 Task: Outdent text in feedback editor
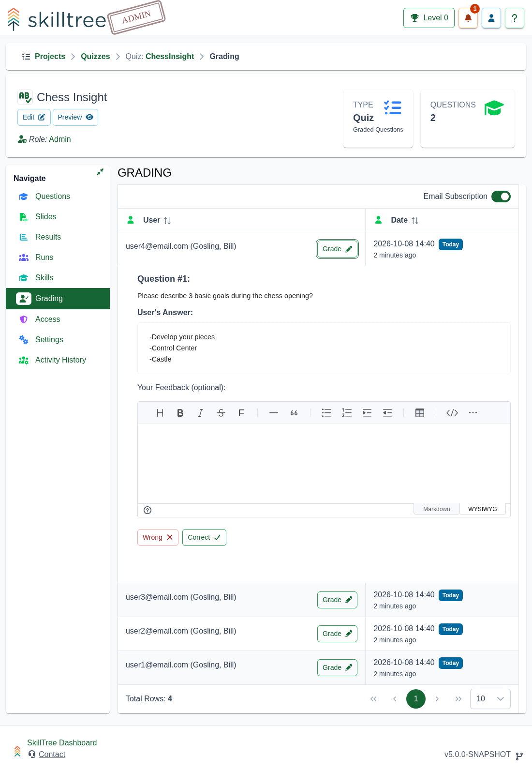(x=387, y=413)
